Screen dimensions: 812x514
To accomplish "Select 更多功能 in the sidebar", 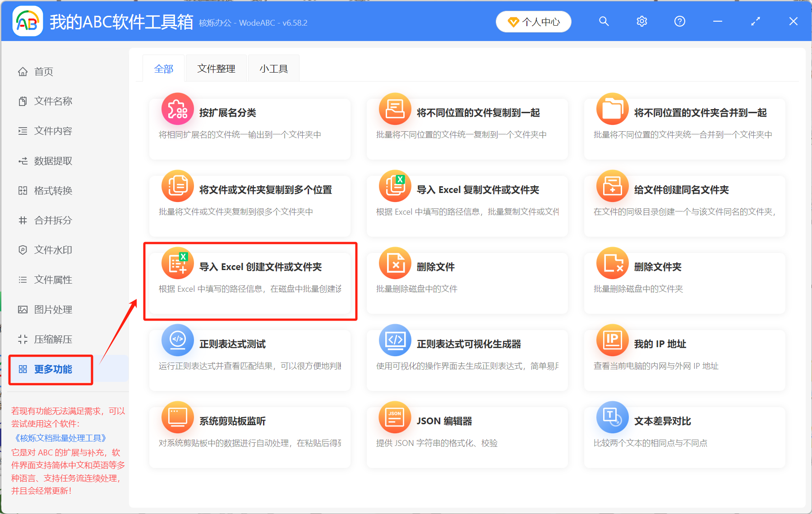I will 51,369.
